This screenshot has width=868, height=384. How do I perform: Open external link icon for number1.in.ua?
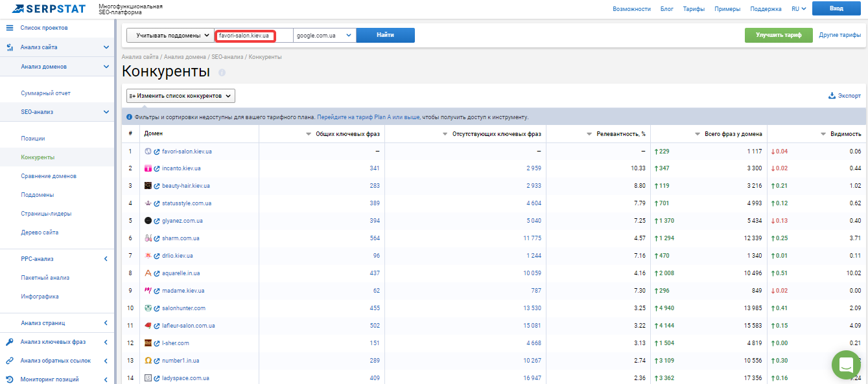click(157, 361)
